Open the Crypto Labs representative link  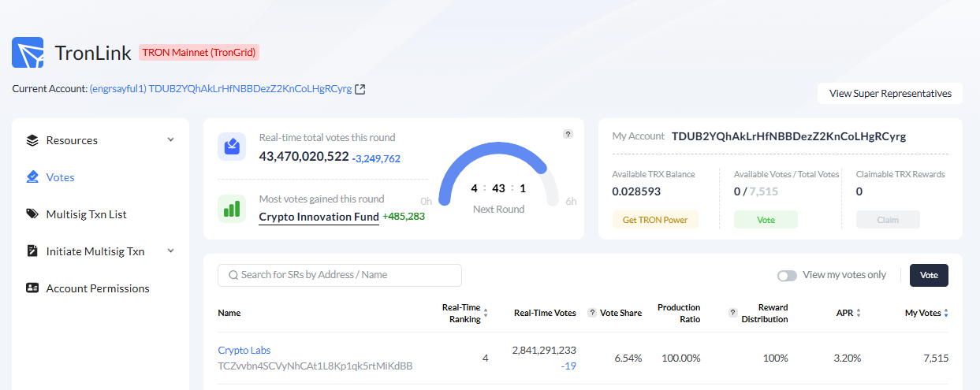244,350
